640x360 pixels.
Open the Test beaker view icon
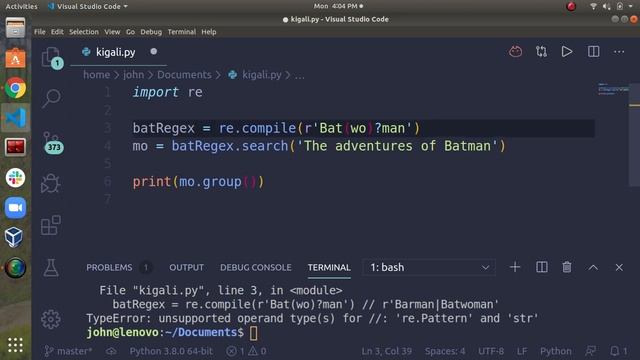click(x=51, y=268)
